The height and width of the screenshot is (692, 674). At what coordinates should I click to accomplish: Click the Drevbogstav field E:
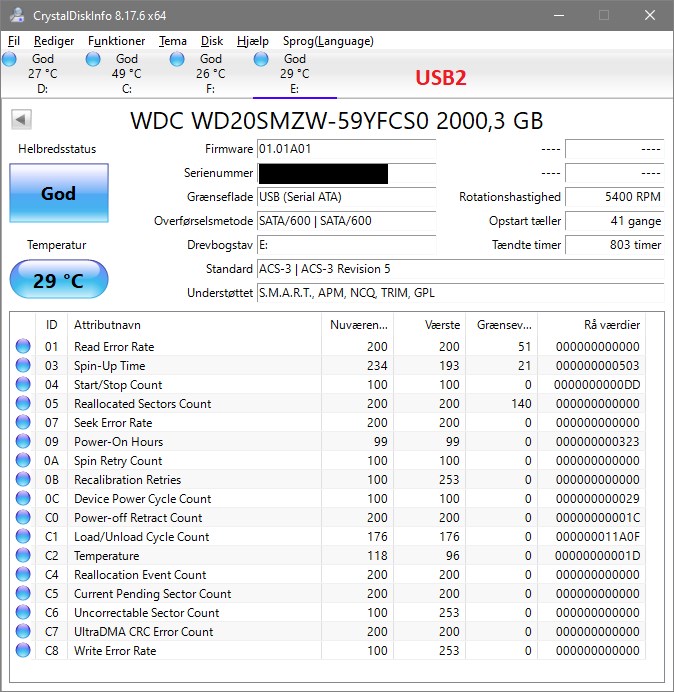[x=346, y=245]
